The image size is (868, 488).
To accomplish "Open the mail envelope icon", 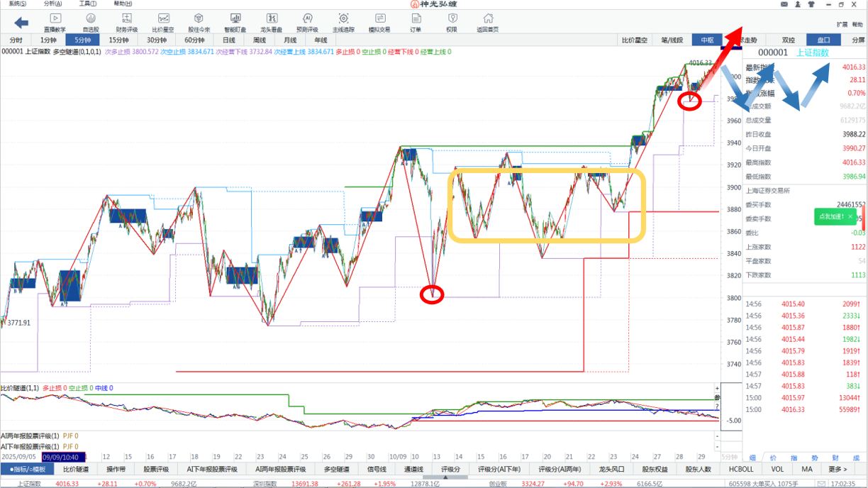I will coord(784,4).
